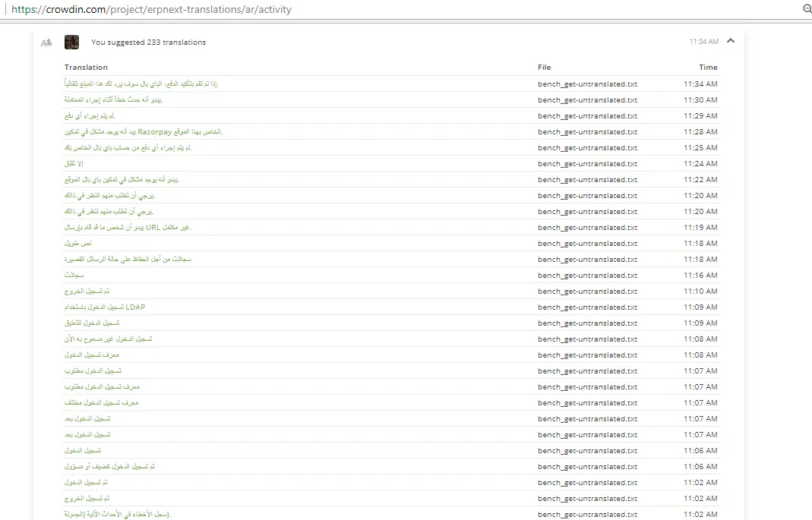This screenshot has width=812, height=520.
Task: Click the search magnifier icon in address bar
Action: pos(807,9)
